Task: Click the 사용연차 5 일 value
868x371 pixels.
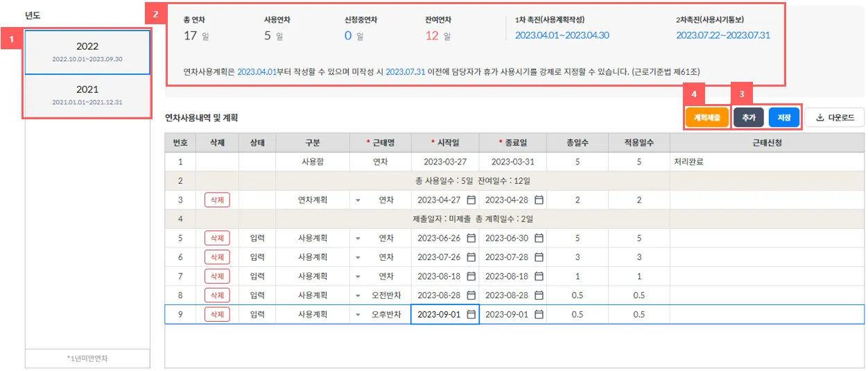Action: coord(273,35)
